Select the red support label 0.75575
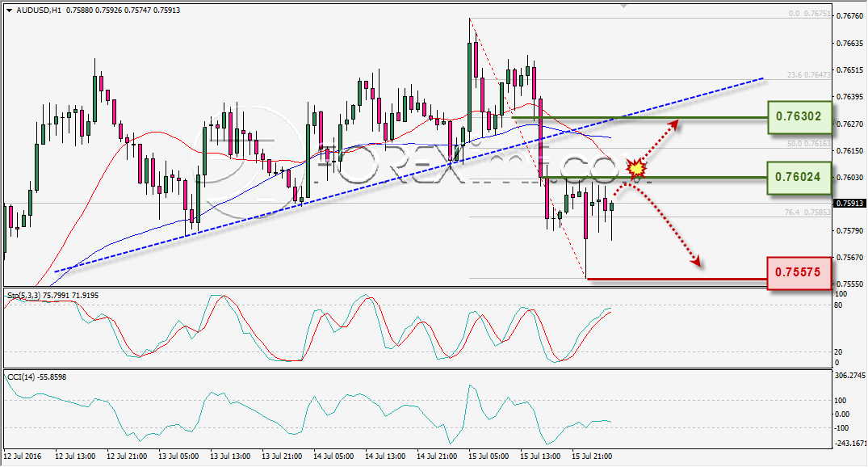Viewport: 868px width, 467px height. tap(799, 272)
